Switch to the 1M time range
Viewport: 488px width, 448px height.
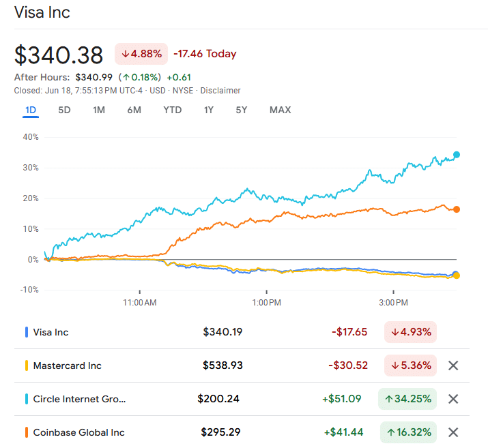pos(99,110)
